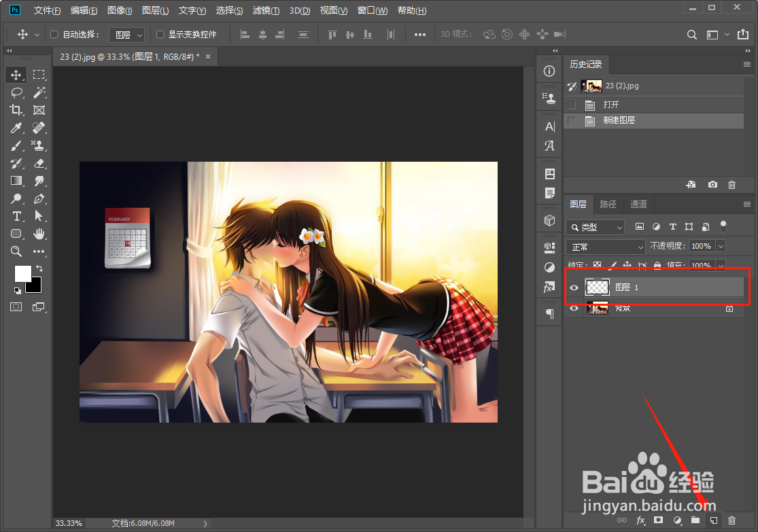The height and width of the screenshot is (532, 758).
Task: Reset default foreground and background colors
Action: click(x=18, y=290)
